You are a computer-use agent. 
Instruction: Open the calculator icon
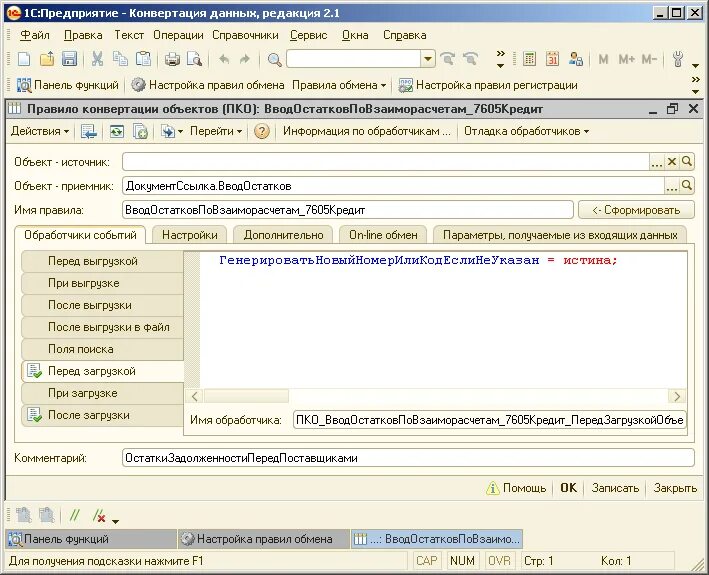point(529,59)
